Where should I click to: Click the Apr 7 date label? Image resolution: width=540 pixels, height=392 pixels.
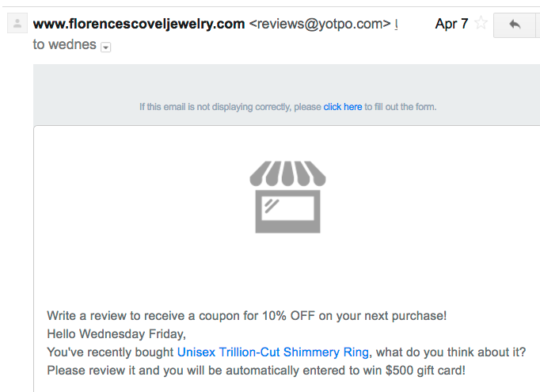pos(451,24)
